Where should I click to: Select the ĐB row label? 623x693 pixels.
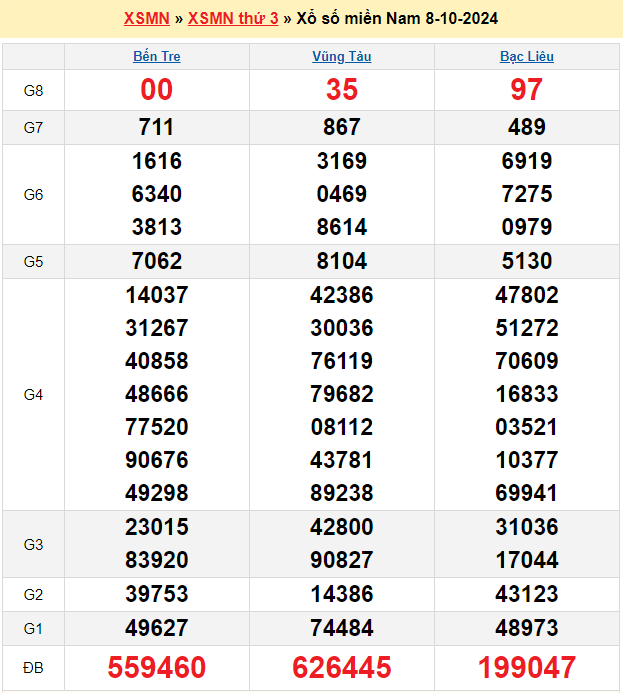coord(33,667)
